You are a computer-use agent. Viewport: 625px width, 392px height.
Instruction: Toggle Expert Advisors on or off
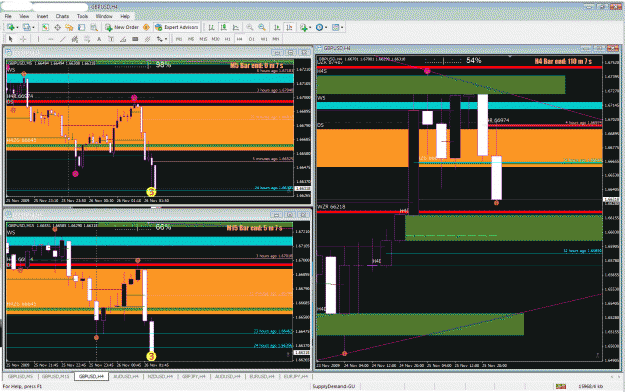(x=177, y=27)
